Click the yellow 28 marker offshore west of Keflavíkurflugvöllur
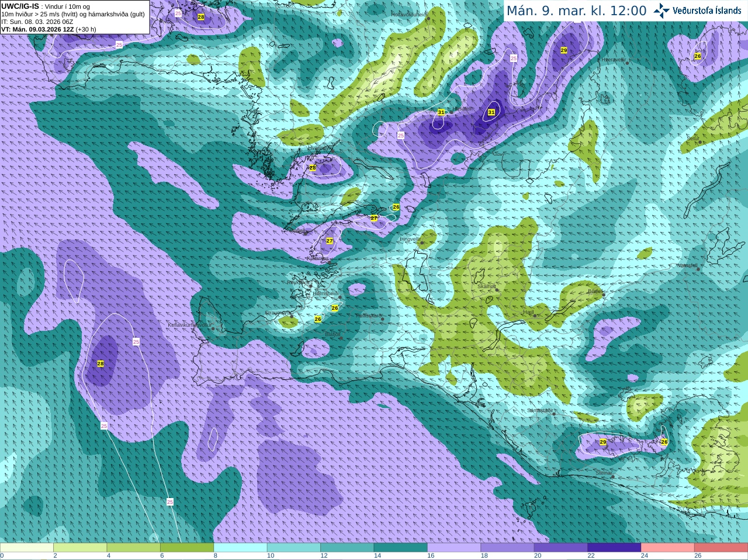This screenshot has height=560, width=748. (101, 364)
